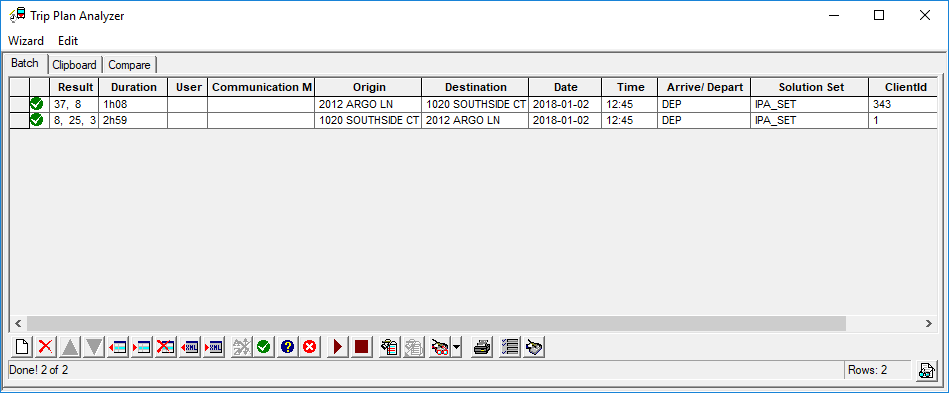
Task: Click the Destination column header
Action: [x=475, y=87]
